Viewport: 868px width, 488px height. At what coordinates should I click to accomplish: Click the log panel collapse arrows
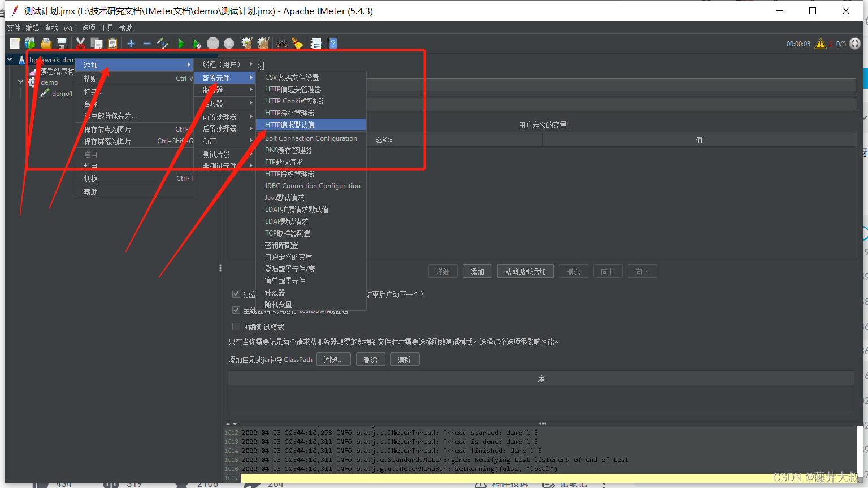(232, 424)
